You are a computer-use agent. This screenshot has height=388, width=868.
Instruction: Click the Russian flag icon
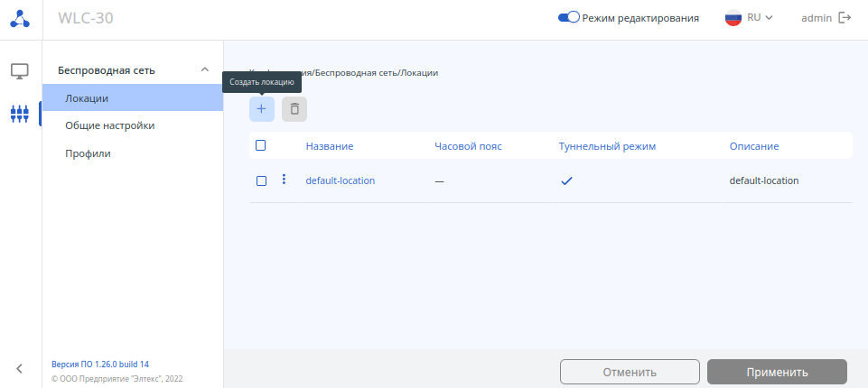pyautogui.click(x=733, y=17)
